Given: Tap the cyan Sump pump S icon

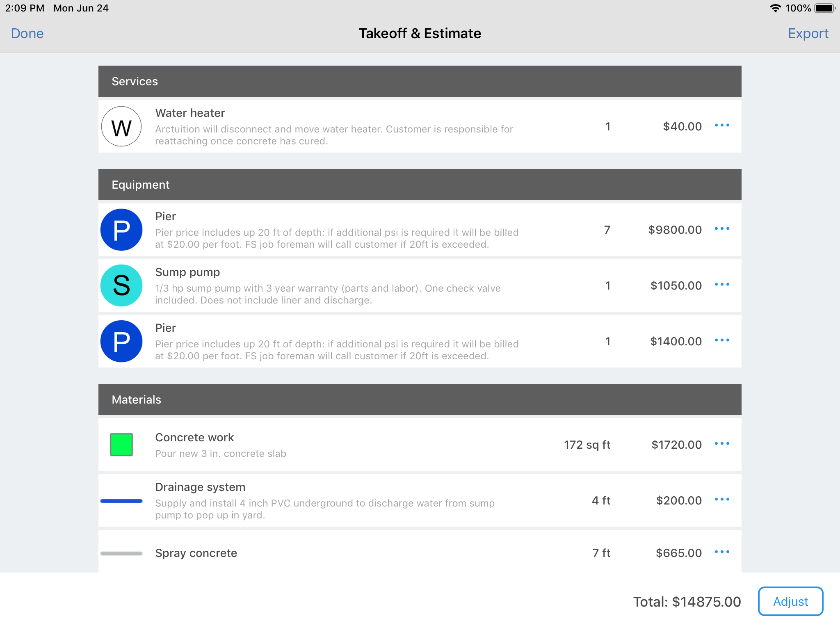Looking at the screenshot, I should pyautogui.click(x=121, y=285).
